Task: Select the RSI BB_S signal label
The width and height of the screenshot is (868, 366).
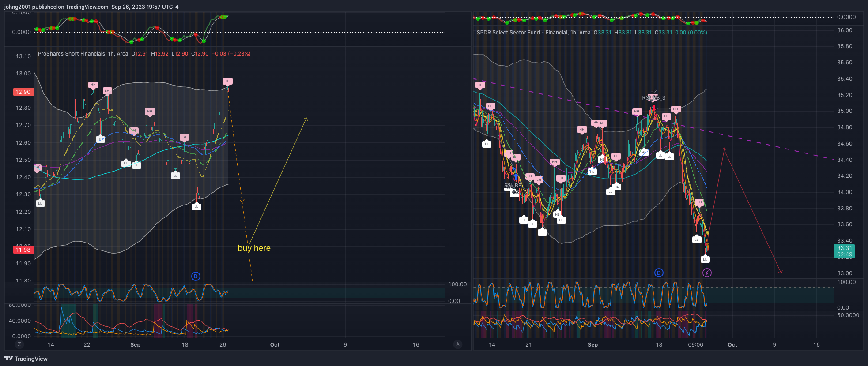Action: pos(654,98)
